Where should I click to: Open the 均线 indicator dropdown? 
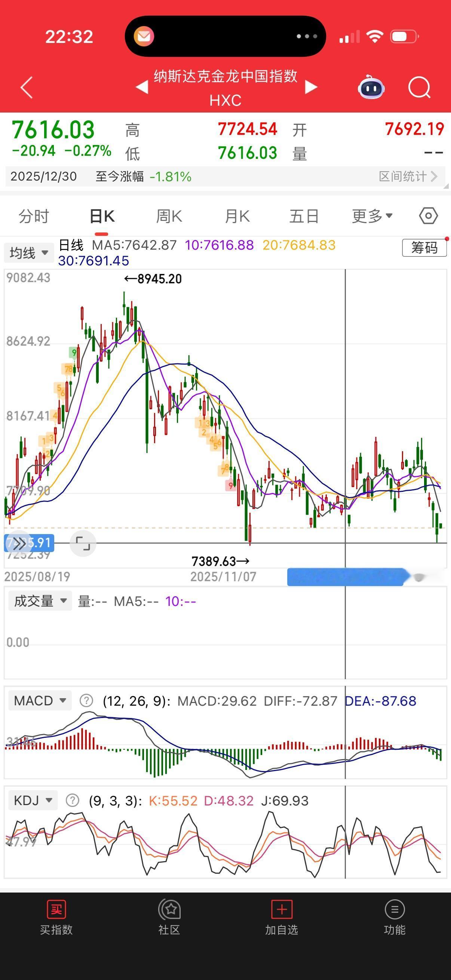click(29, 253)
